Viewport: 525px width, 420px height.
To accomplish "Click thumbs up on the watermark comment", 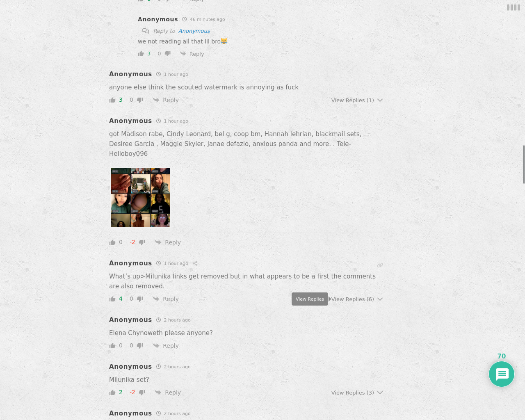I will (112, 100).
